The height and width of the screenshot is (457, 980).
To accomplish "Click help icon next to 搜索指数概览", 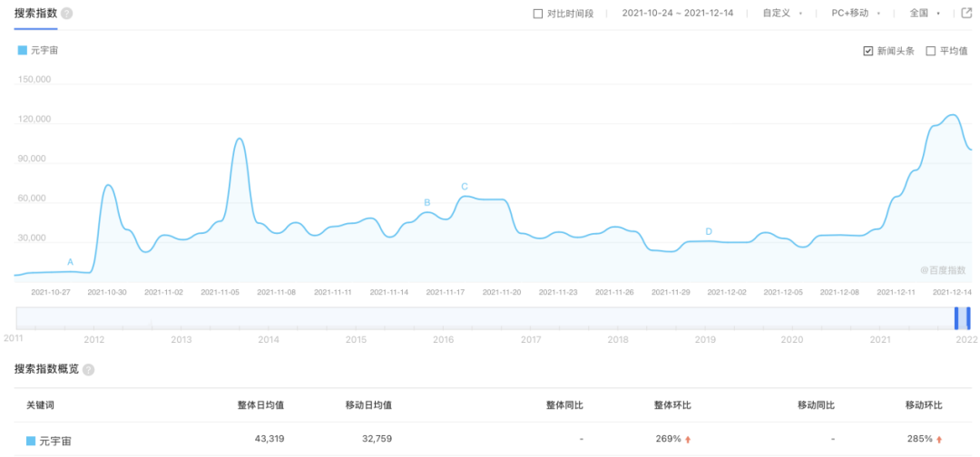I will 89,370.
